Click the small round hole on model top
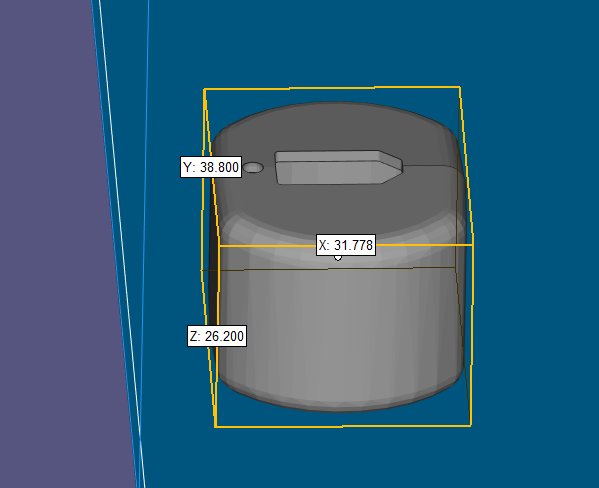The width and height of the screenshot is (599, 488). click(253, 167)
